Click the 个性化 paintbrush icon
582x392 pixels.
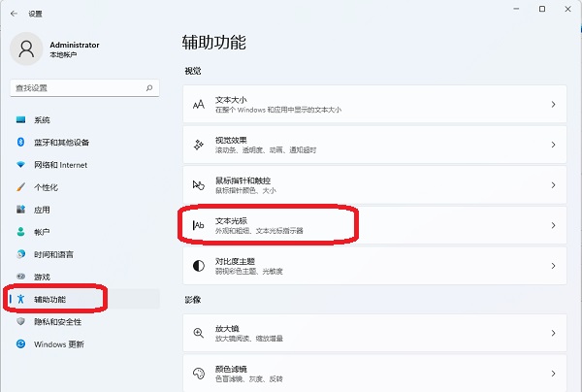point(20,187)
